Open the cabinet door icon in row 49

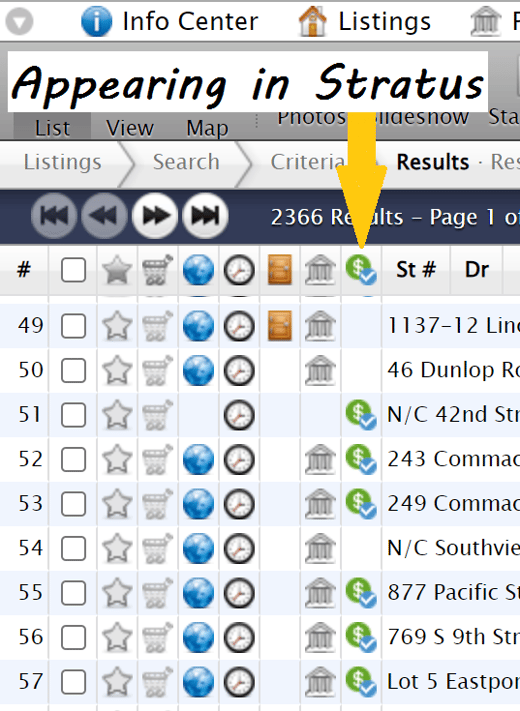(280, 326)
